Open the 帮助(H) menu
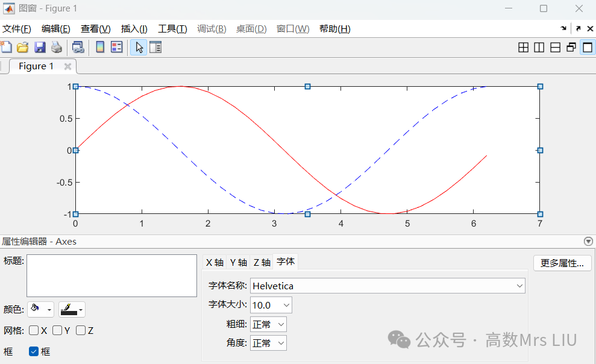The height and width of the screenshot is (364, 596). pos(334,29)
